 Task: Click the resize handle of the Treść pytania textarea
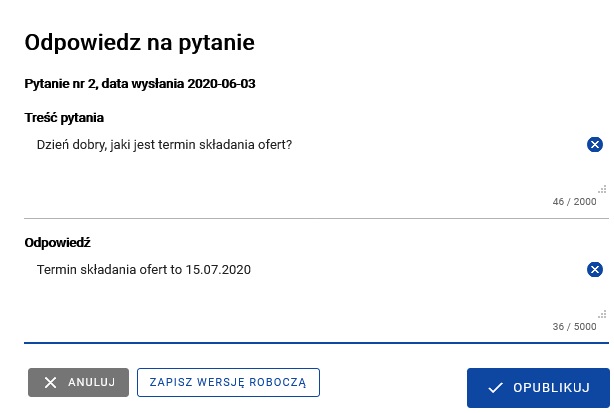602,188
